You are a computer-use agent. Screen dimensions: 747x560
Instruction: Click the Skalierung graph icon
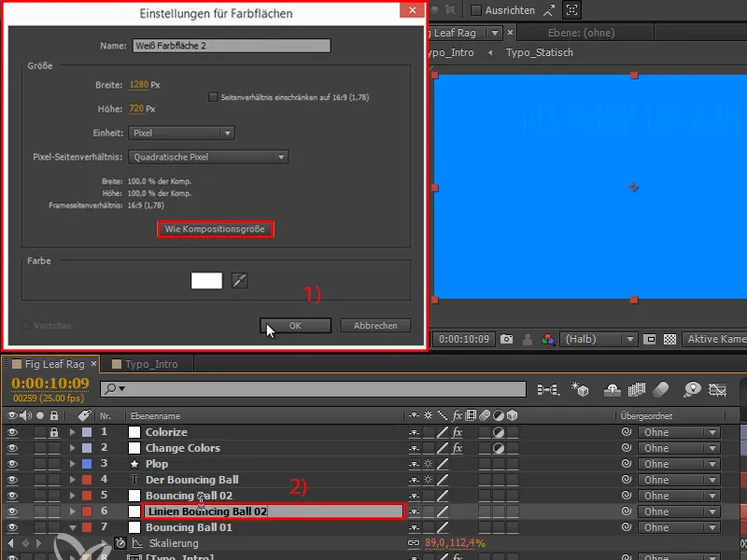tap(137, 543)
